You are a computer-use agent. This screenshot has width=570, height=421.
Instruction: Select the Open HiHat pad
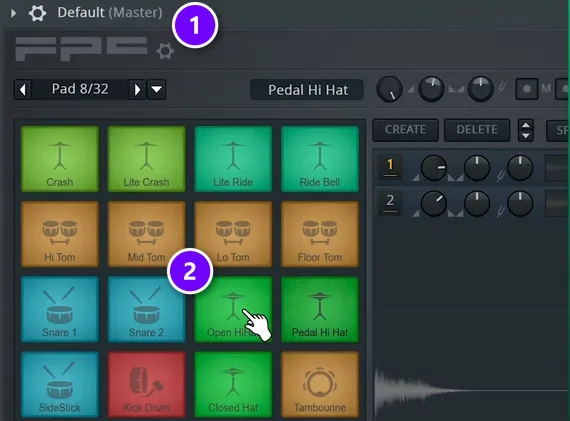point(233,309)
